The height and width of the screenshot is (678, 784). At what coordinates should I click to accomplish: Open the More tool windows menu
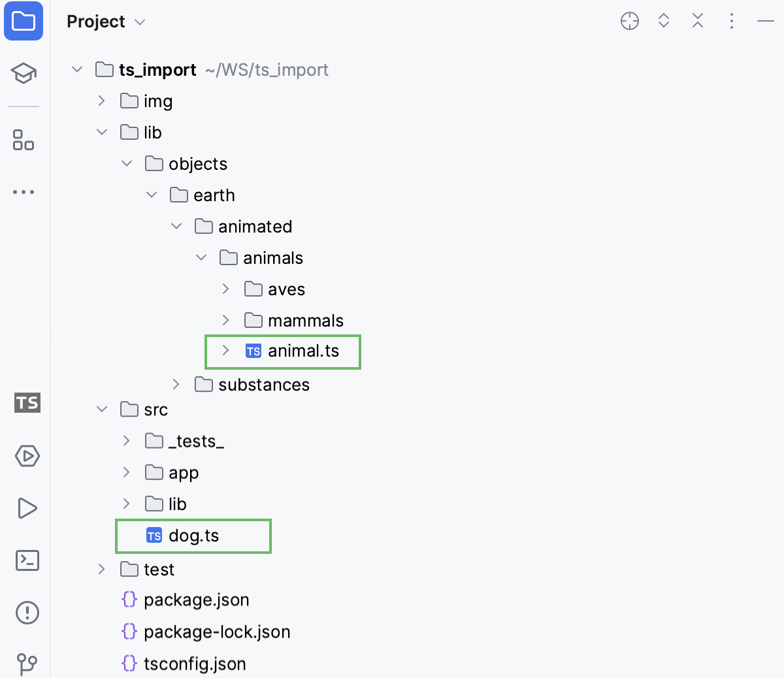(x=24, y=191)
